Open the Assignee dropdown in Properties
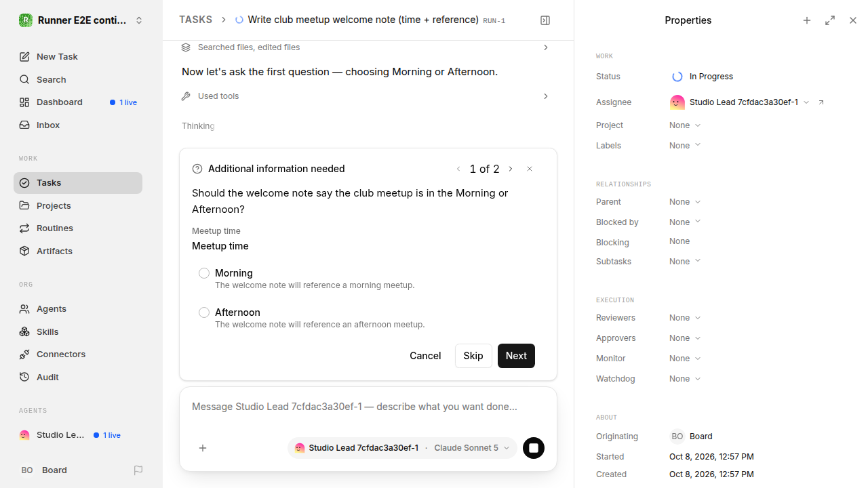This screenshot has height=488, width=868. coord(739,102)
